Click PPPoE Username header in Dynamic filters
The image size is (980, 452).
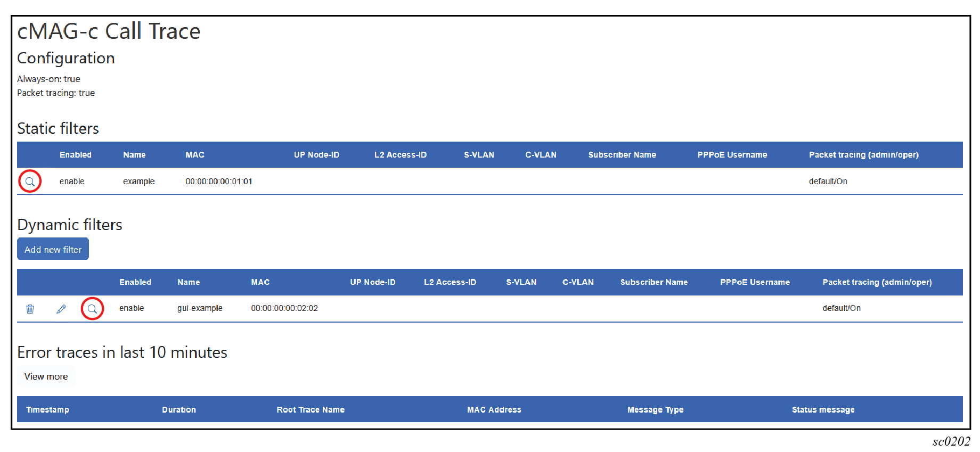coord(755,282)
